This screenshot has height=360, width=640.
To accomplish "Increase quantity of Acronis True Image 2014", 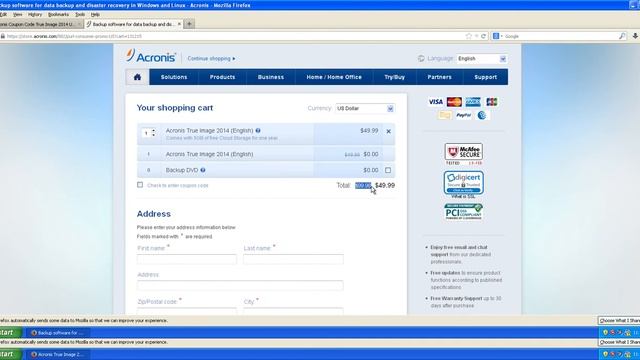I will pyautogui.click(x=154, y=131).
